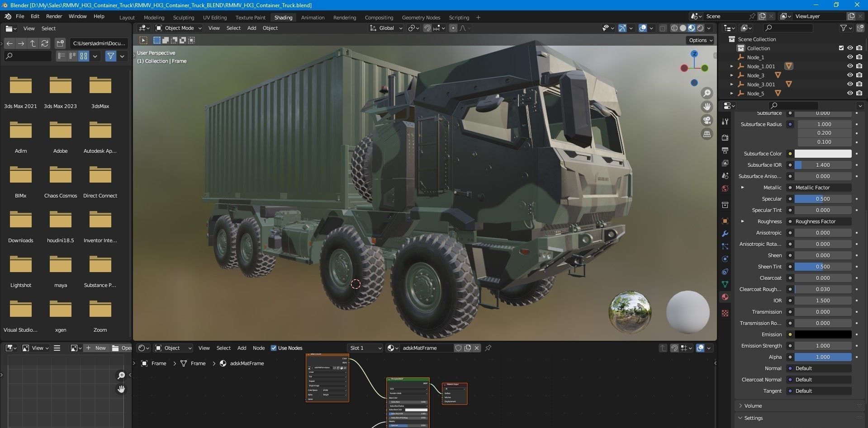
Task: Go back in file browser
Action: pos(9,43)
